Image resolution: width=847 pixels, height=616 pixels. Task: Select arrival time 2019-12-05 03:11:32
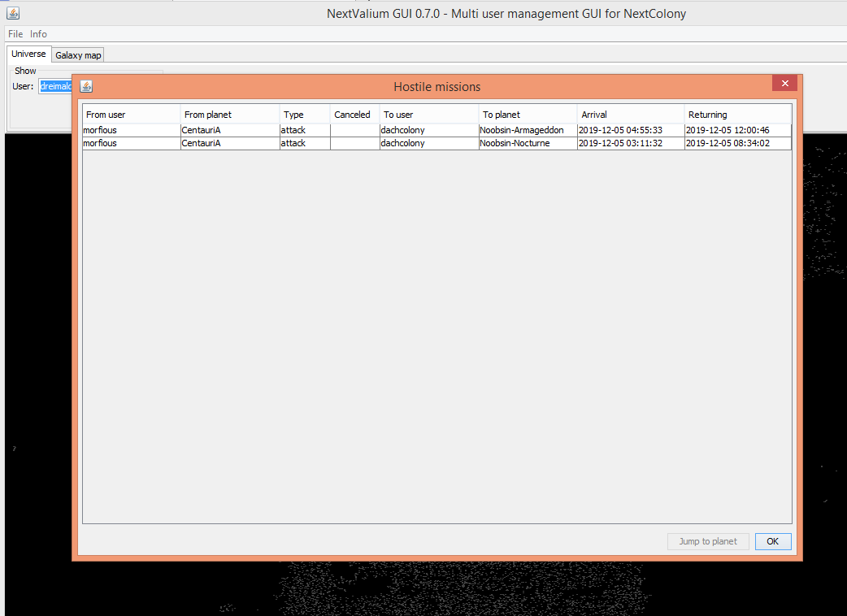click(631, 143)
